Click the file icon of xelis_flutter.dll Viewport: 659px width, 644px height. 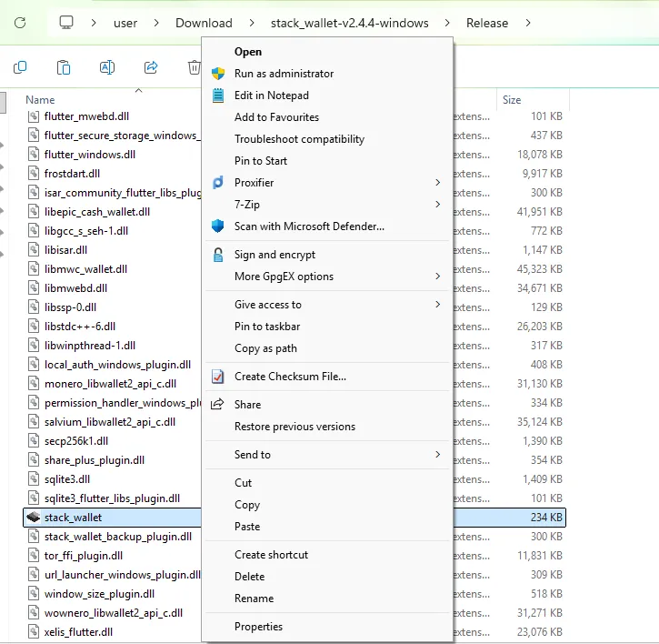click(34, 632)
